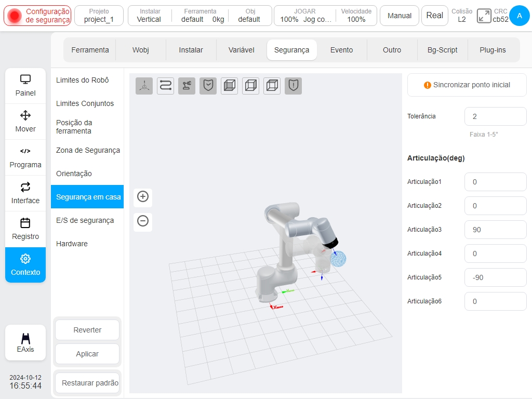Open Zona de Segurança menu item
Viewport: 532px width, 399px height.
(88, 150)
